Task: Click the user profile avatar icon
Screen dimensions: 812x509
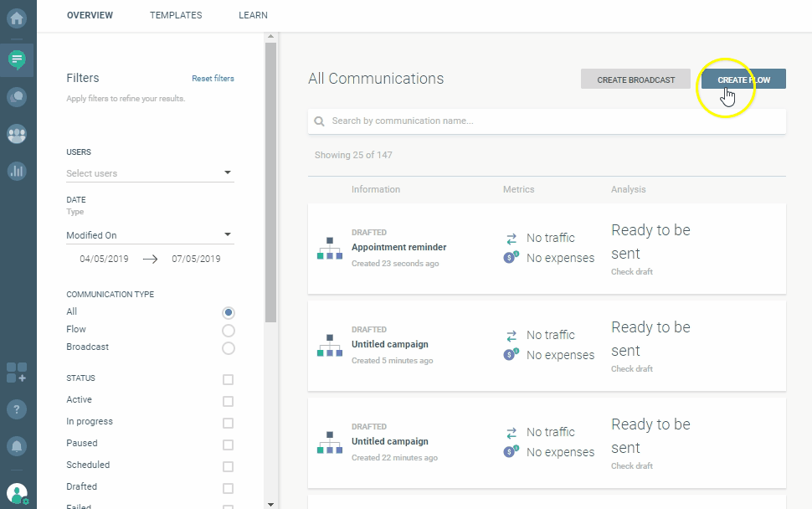Action: pyautogui.click(x=17, y=493)
